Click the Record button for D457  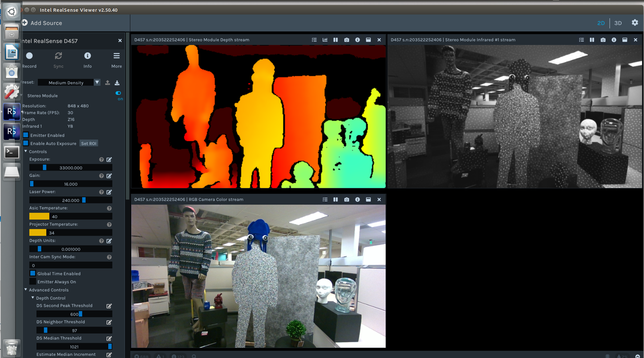29,59
